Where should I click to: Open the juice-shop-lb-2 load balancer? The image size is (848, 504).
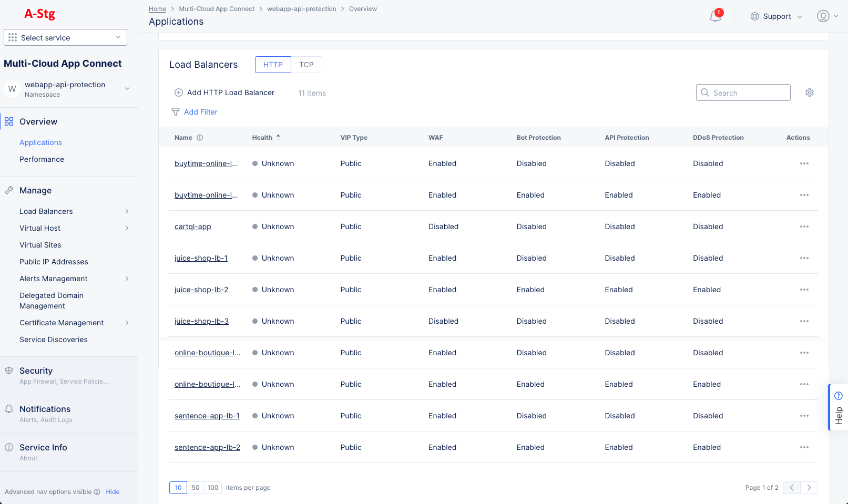tap(201, 290)
